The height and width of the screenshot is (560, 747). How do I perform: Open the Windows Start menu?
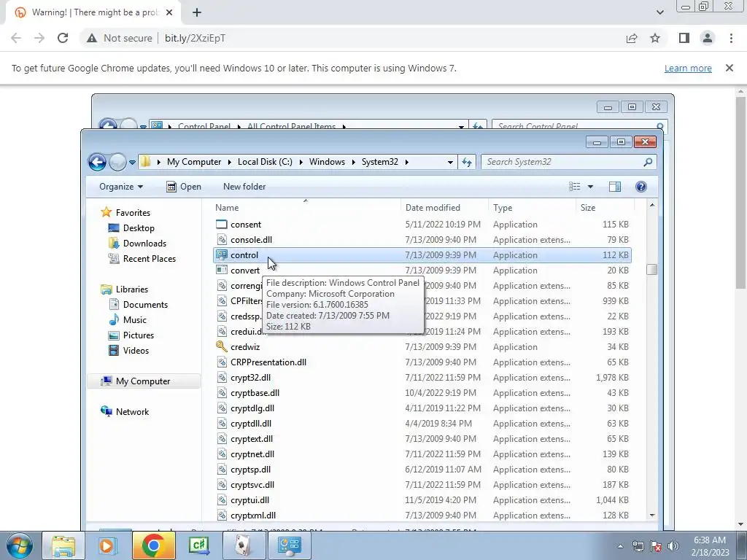pyautogui.click(x=20, y=545)
